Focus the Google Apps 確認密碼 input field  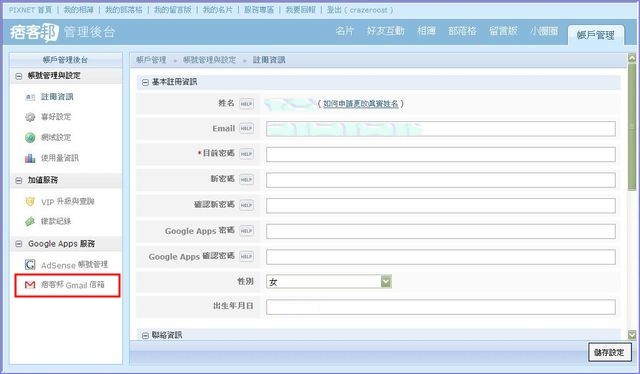click(441, 257)
